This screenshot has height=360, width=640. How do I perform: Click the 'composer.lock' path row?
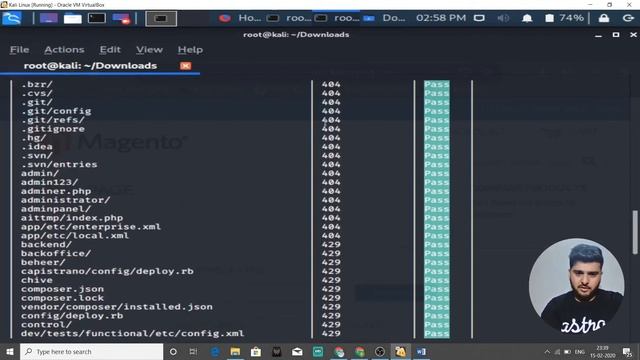pos(62,298)
